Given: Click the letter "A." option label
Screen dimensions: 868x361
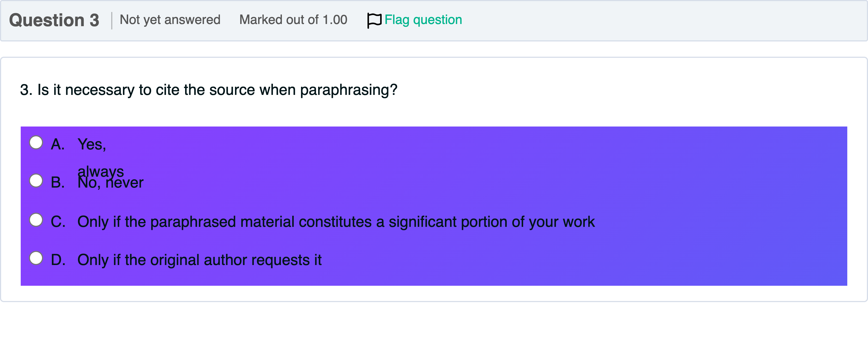Looking at the screenshot, I should click(58, 145).
